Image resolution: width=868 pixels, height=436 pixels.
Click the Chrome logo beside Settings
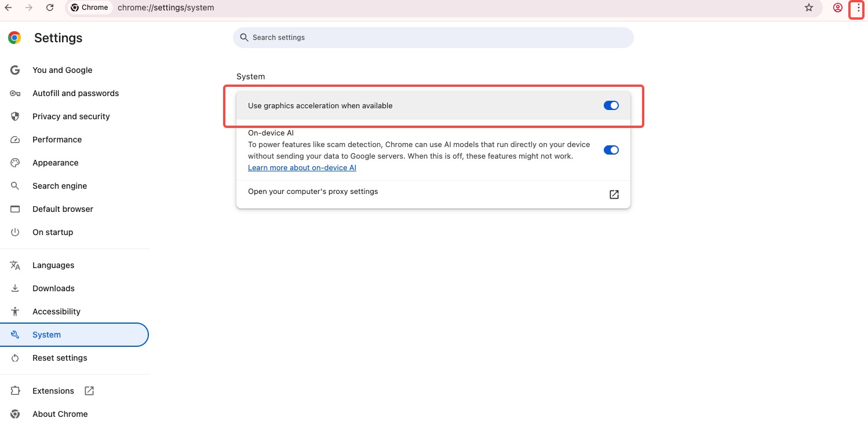coord(14,38)
